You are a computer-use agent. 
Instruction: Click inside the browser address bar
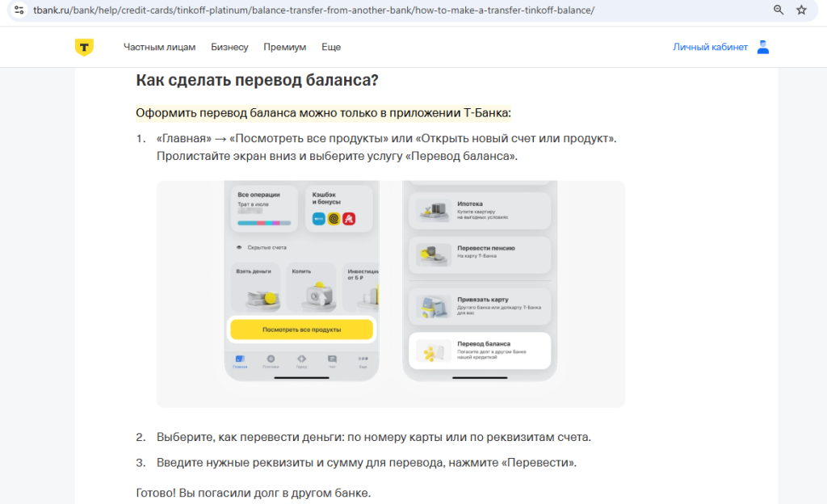[323, 10]
